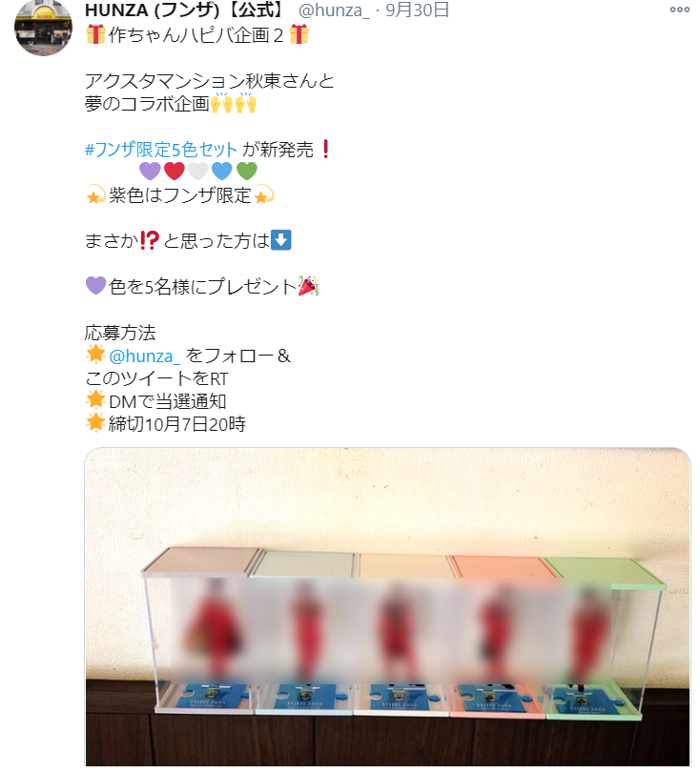Screen dimensions: 700x773
Task: Click the purple heart before 色を5名様
Action: 95,285
